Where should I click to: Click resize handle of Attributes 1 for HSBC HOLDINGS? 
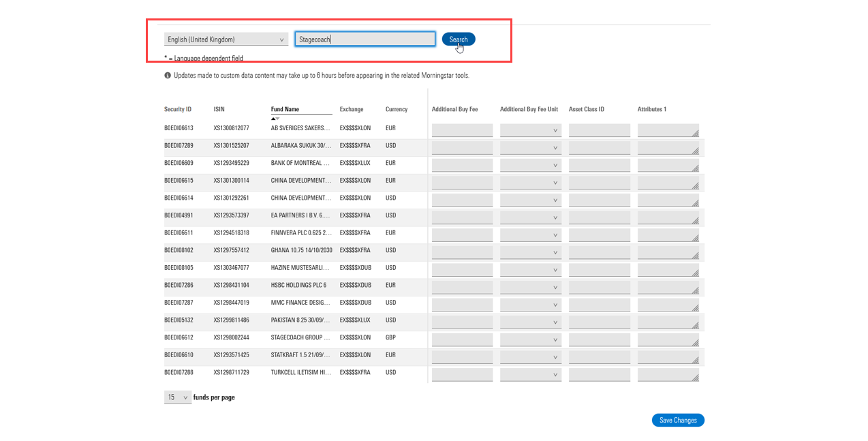click(x=695, y=291)
